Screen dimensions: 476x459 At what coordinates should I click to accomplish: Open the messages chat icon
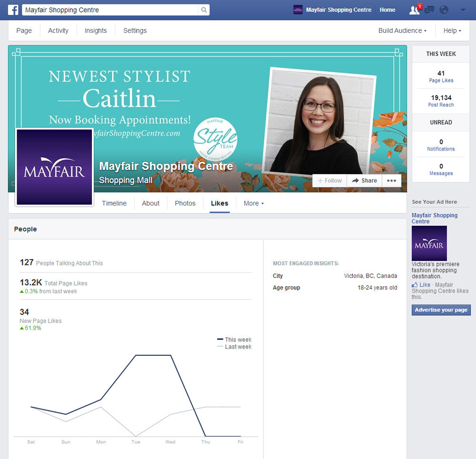click(x=429, y=10)
